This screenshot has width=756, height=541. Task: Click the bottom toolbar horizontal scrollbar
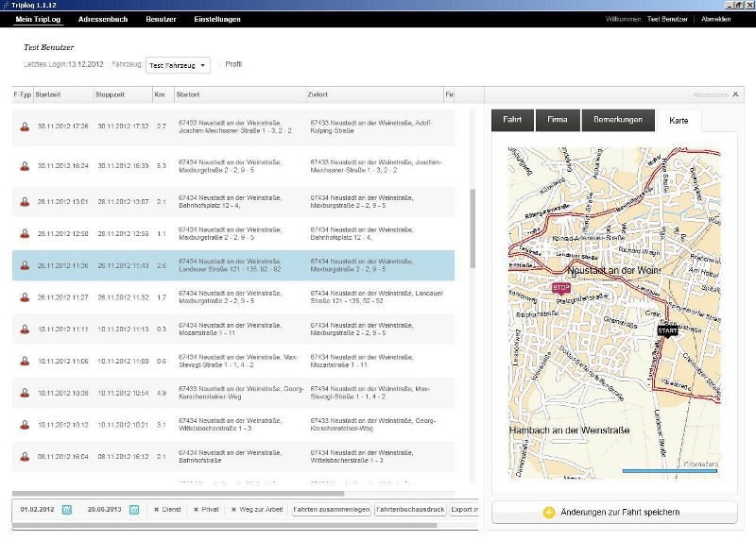[224, 526]
